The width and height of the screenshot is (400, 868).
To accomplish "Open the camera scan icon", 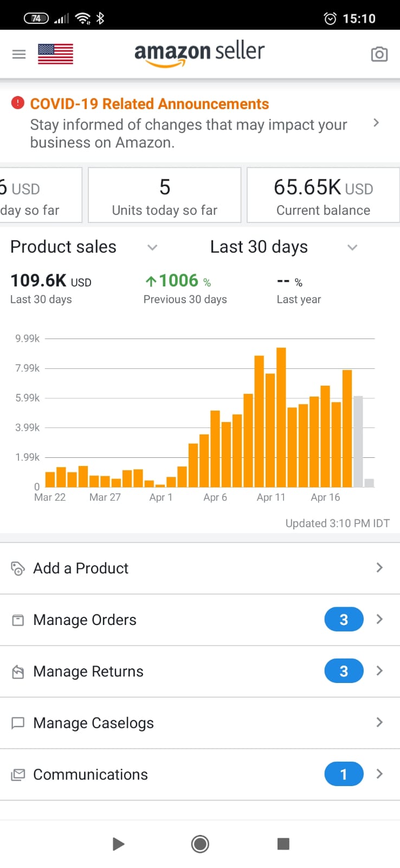I will point(379,54).
